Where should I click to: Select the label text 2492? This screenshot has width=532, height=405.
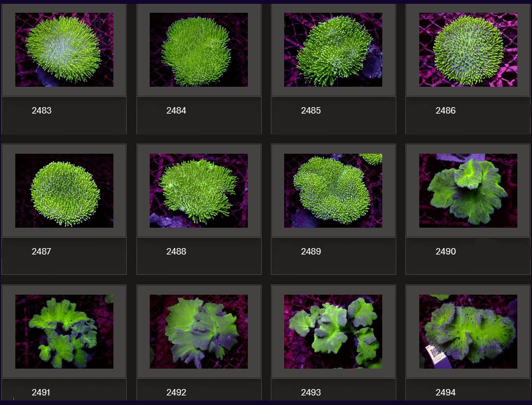pos(176,392)
